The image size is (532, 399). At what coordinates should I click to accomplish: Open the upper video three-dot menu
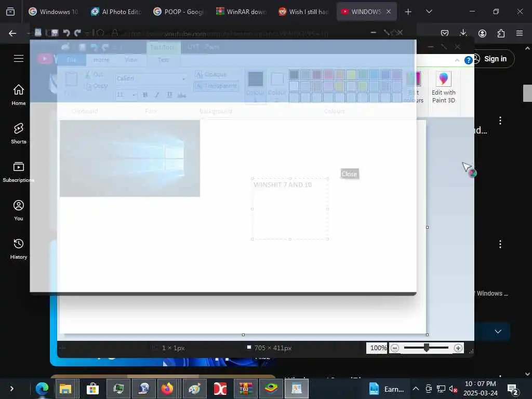[x=500, y=121]
